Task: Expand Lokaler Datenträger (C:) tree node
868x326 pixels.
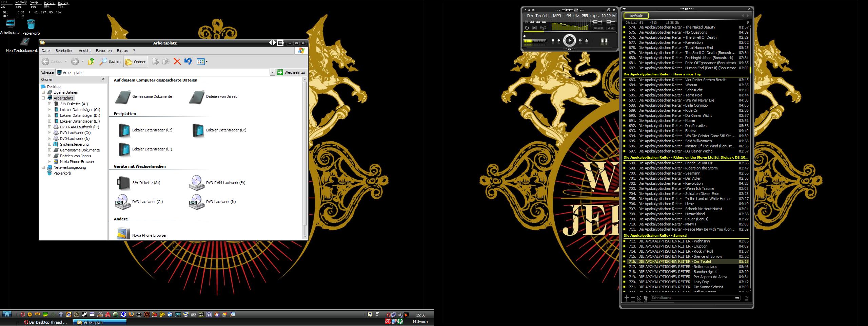Action: 50,110
